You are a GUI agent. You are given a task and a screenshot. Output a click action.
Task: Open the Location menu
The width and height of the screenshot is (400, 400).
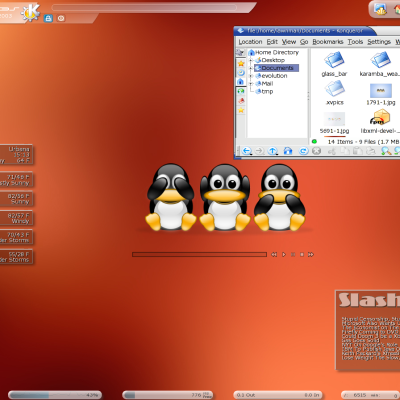[250, 42]
